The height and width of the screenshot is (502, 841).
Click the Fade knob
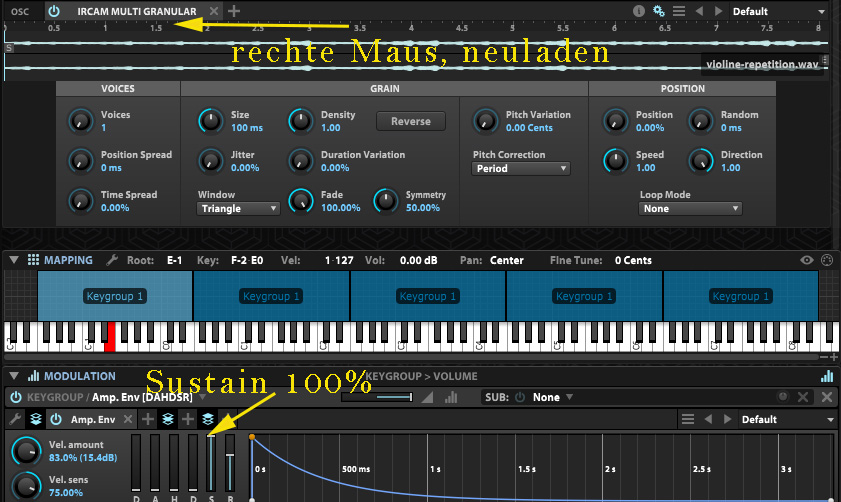(x=300, y=201)
